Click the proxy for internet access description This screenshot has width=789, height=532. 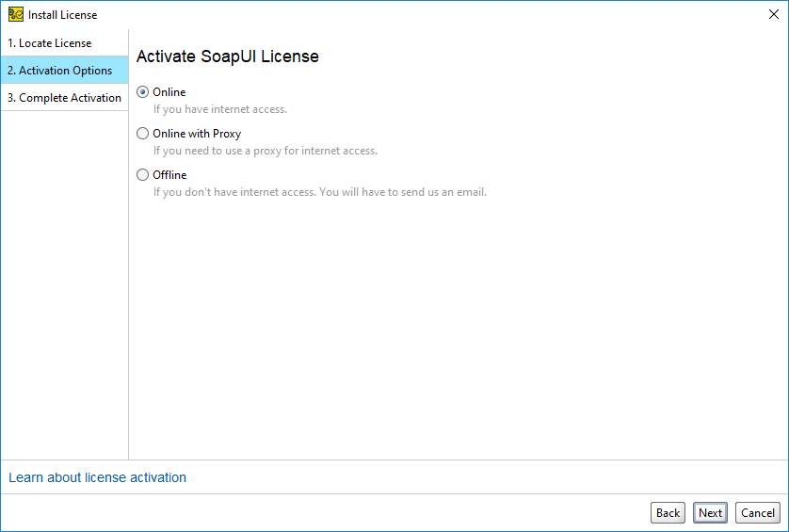pyautogui.click(x=266, y=151)
